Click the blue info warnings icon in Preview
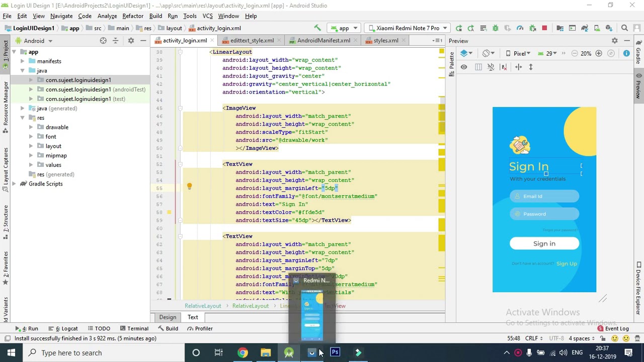Image resolution: width=644 pixels, height=362 pixels. click(626, 53)
